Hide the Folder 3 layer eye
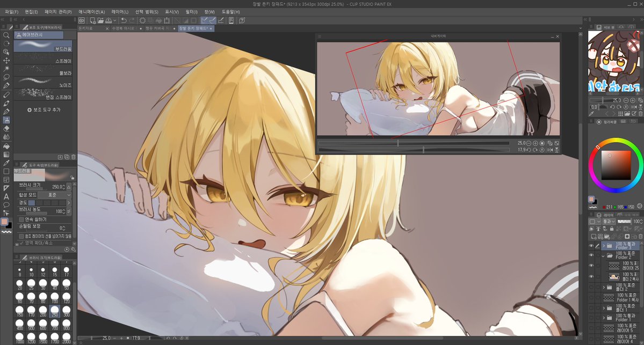The height and width of the screenshot is (345, 644). pyautogui.click(x=591, y=246)
